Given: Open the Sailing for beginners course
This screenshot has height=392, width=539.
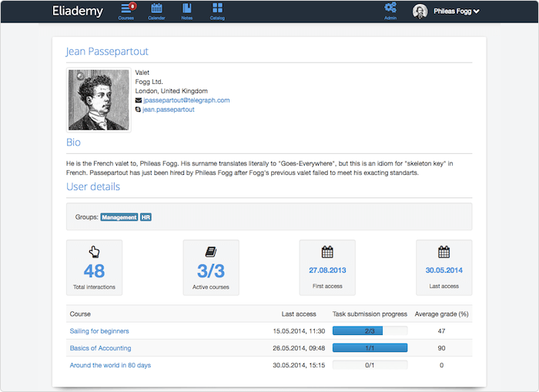Looking at the screenshot, I should point(99,331).
